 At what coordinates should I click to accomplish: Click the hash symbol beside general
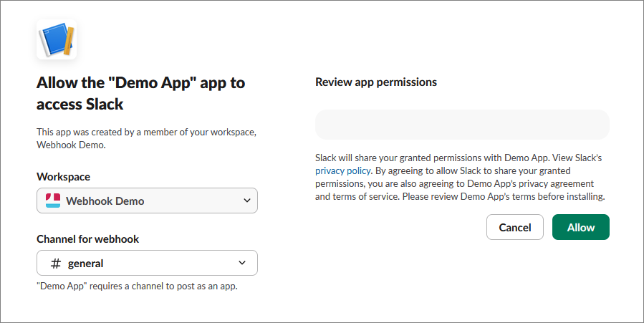[56, 264]
